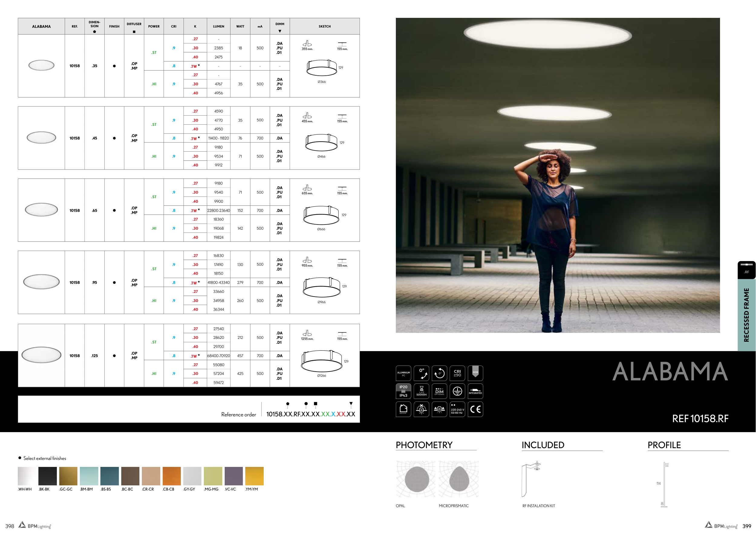Click the RF INSTALATION KIT label
This screenshot has height=535, width=756.
pos(538,506)
